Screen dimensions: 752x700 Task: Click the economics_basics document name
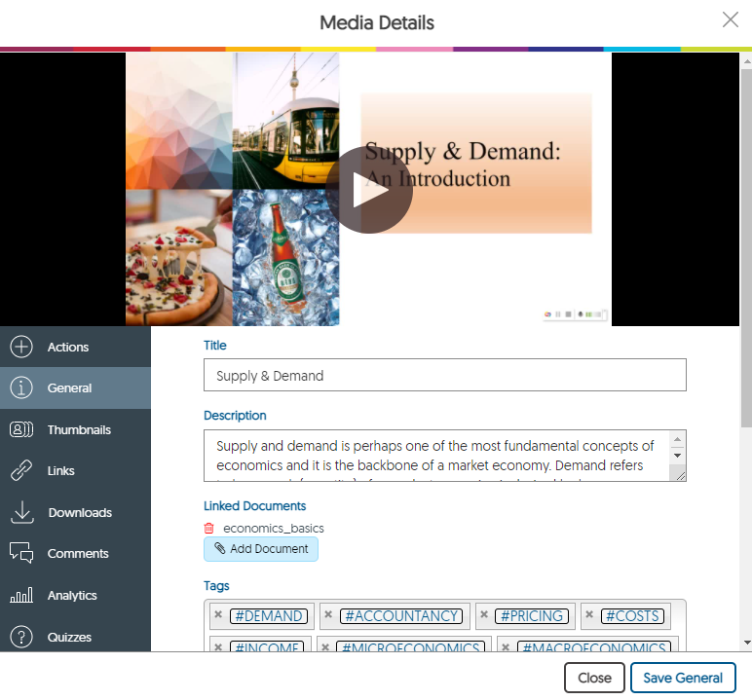pos(274,529)
